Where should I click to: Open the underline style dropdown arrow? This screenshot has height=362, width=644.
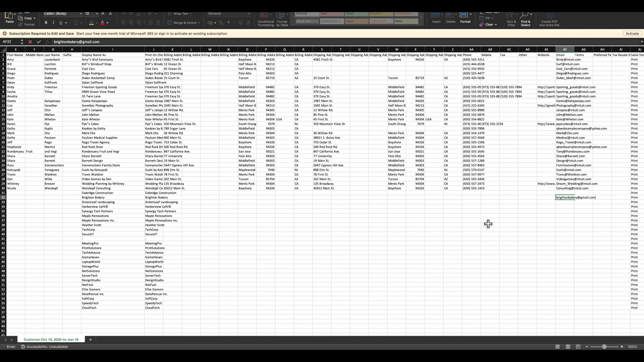(66, 23)
